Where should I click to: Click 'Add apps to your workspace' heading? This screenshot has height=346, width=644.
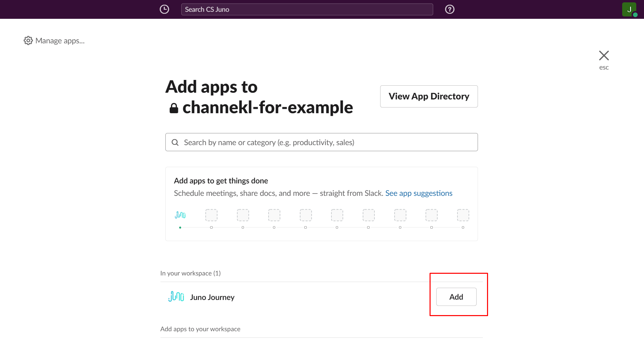(x=200, y=329)
